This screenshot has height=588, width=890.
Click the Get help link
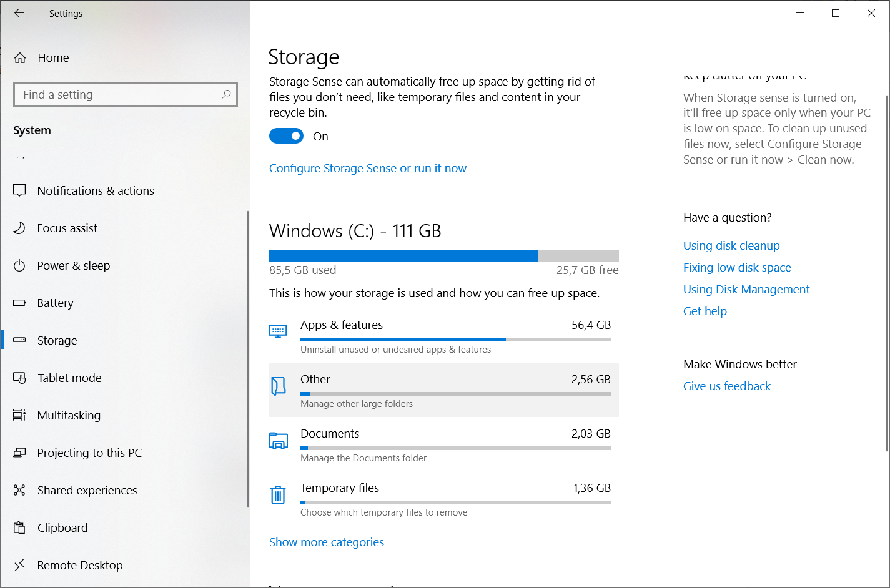pyautogui.click(x=705, y=311)
